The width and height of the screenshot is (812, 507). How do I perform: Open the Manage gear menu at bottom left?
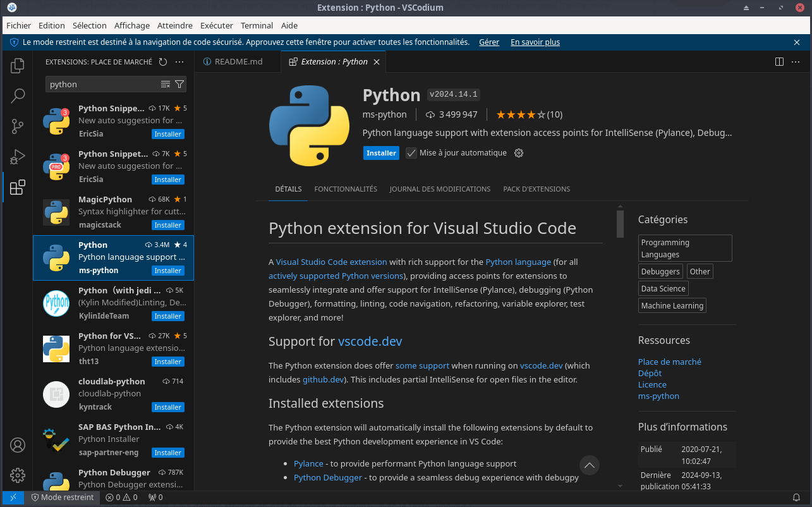pyautogui.click(x=18, y=475)
